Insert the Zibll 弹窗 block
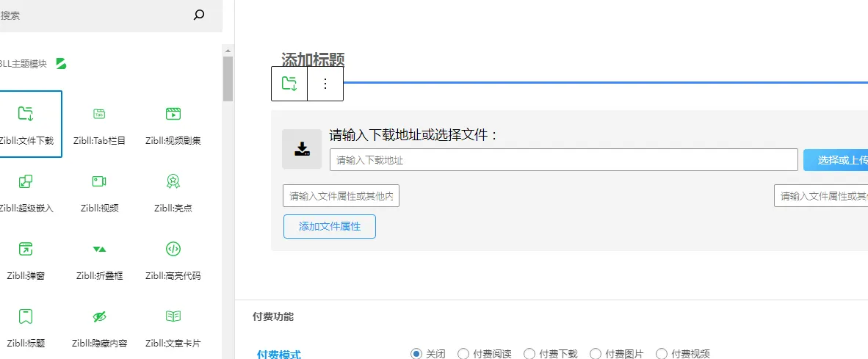The image size is (868, 359). point(26,259)
